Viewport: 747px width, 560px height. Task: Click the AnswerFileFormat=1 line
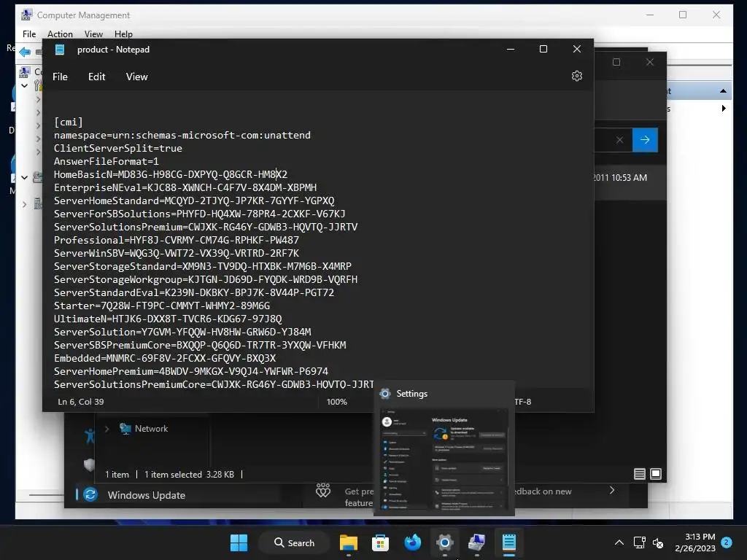pyautogui.click(x=107, y=161)
